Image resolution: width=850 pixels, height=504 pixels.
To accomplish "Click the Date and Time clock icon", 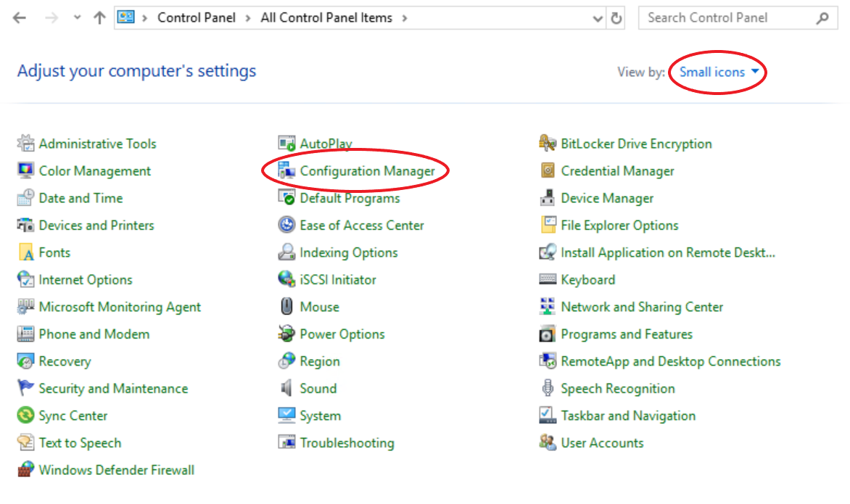I will click(25, 198).
